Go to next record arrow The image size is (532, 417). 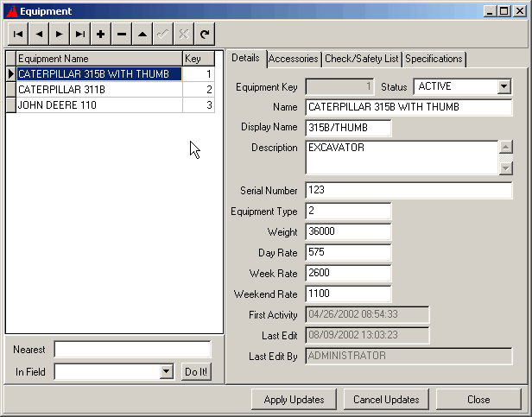click(x=60, y=34)
